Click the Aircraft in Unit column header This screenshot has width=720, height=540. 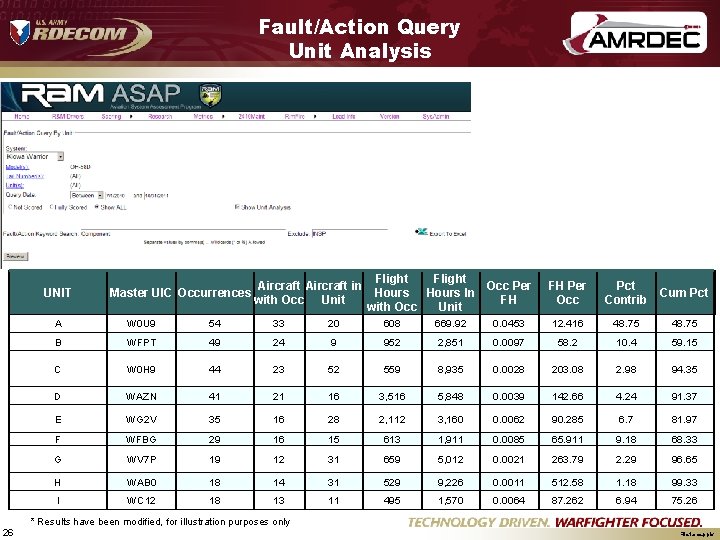tap(333, 292)
